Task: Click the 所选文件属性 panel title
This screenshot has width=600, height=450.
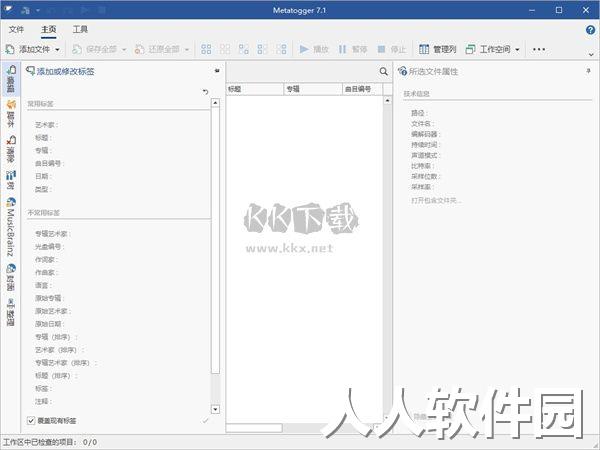Action: tap(433, 72)
